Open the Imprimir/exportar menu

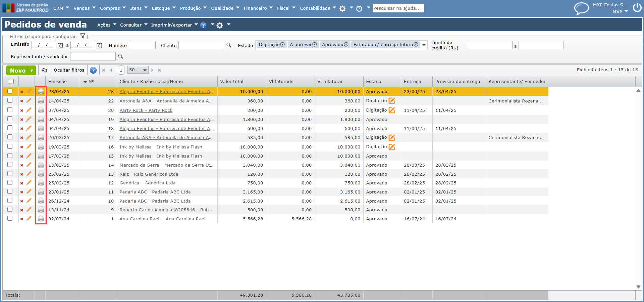coord(174,25)
